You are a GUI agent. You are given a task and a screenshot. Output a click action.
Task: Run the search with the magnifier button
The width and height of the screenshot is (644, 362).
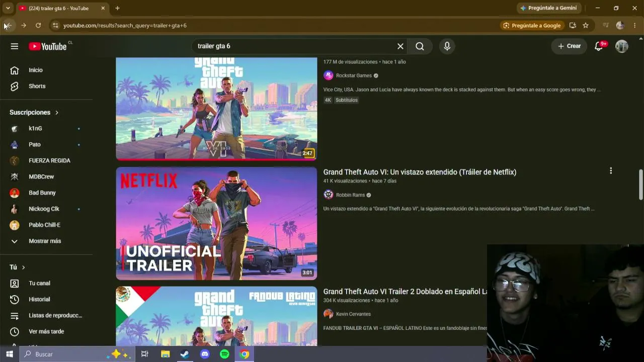tap(420, 46)
